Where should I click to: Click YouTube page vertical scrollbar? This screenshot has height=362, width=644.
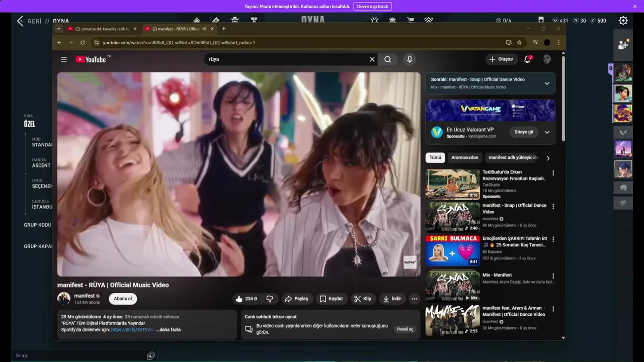(563, 98)
